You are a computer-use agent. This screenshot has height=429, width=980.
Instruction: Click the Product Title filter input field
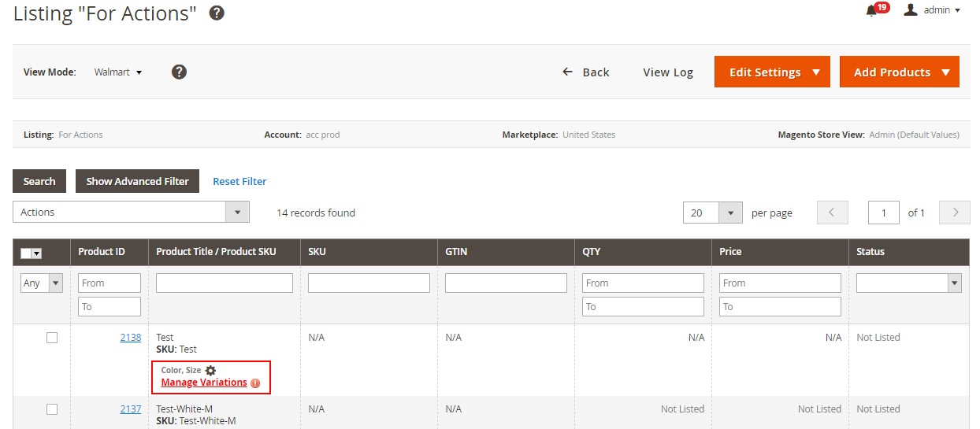pos(225,283)
